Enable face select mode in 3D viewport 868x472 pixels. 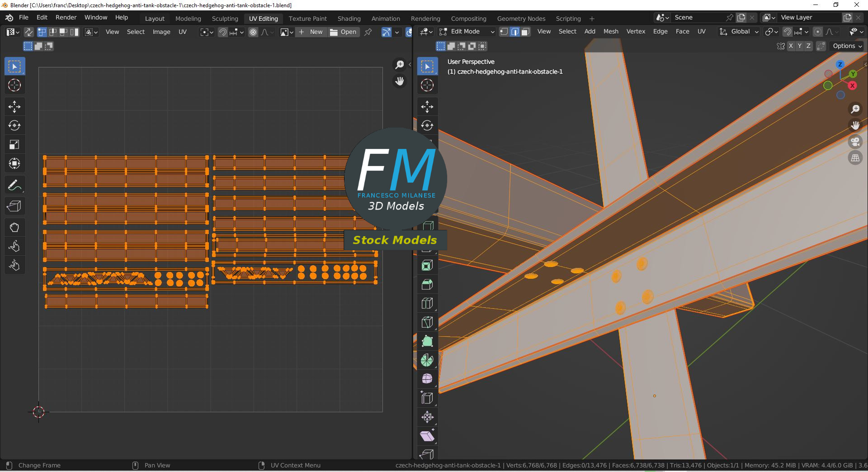point(525,32)
